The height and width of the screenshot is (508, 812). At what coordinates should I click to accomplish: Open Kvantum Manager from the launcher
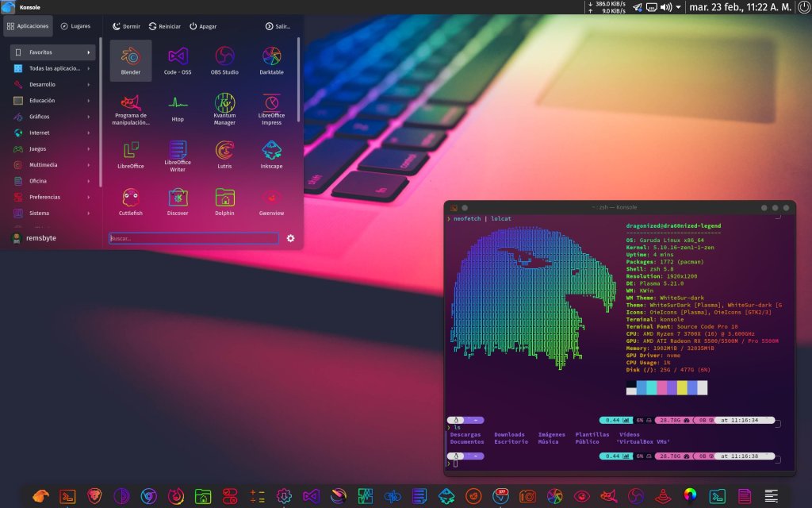(x=225, y=107)
